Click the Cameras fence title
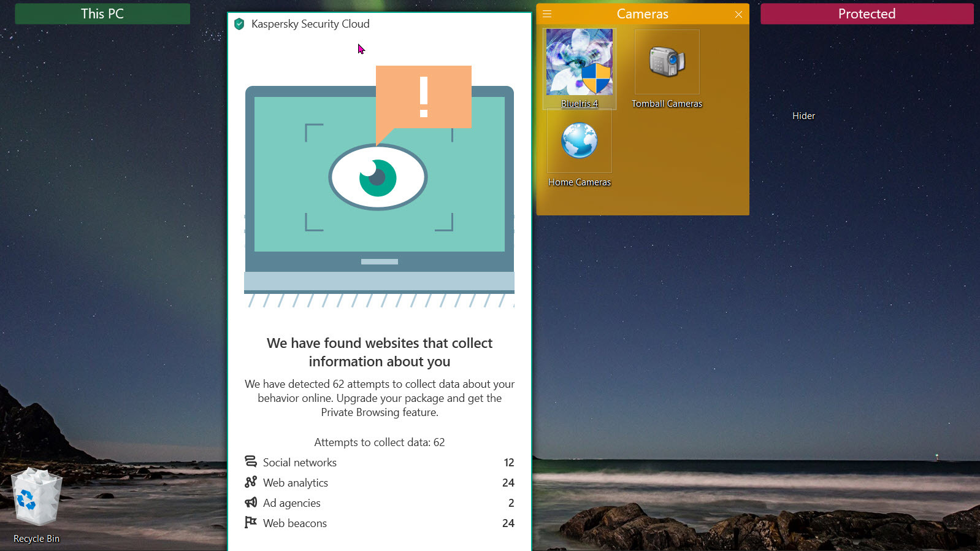Viewport: 980px width, 551px height. pyautogui.click(x=642, y=13)
